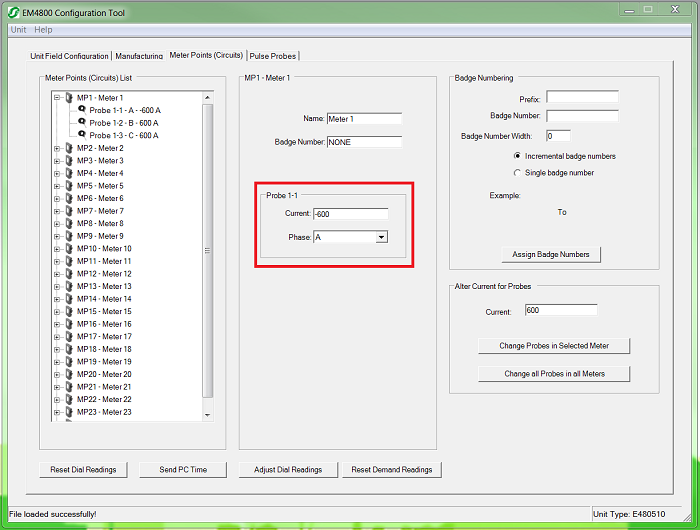700x530 pixels.
Task: Expand the MP21 - Meter 21 node
Action: 57,387
